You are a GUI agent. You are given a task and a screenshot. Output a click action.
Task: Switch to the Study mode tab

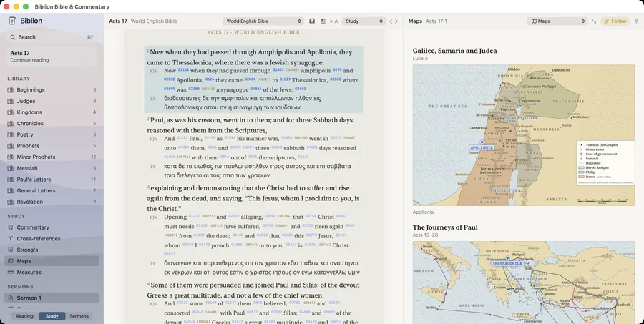(x=52, y=316)
